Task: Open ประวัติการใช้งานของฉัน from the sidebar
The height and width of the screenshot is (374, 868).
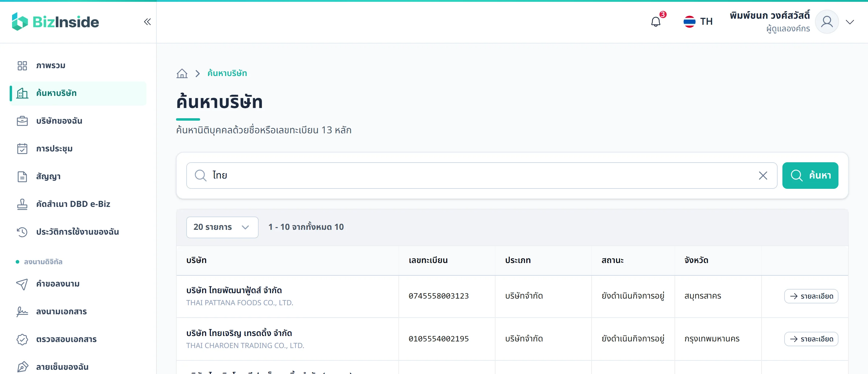Action: tap(78, 232)
